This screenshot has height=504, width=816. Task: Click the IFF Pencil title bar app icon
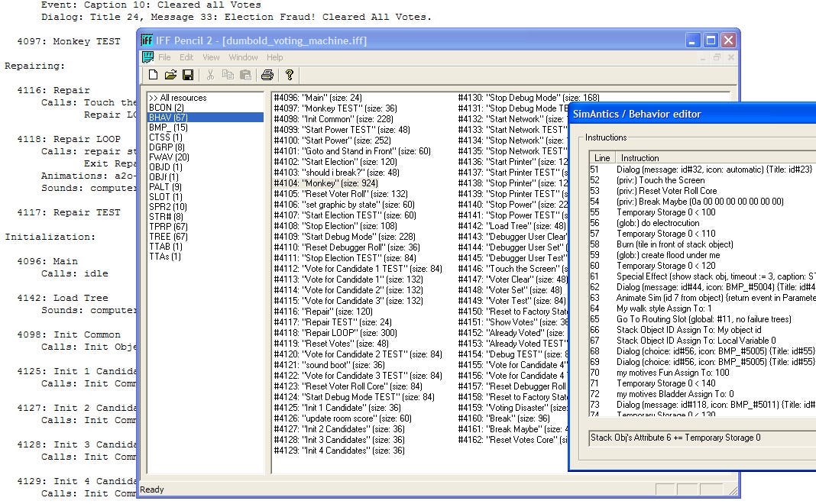(147, 40)
